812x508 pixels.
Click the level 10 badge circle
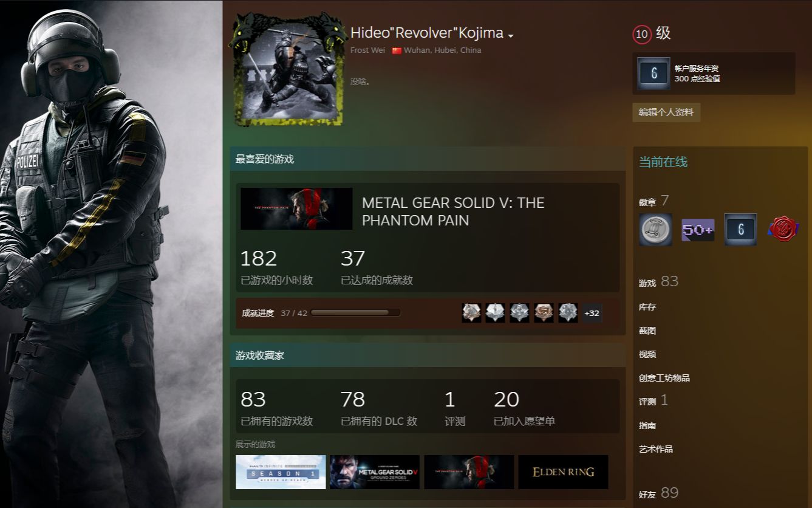pos(642,35)
